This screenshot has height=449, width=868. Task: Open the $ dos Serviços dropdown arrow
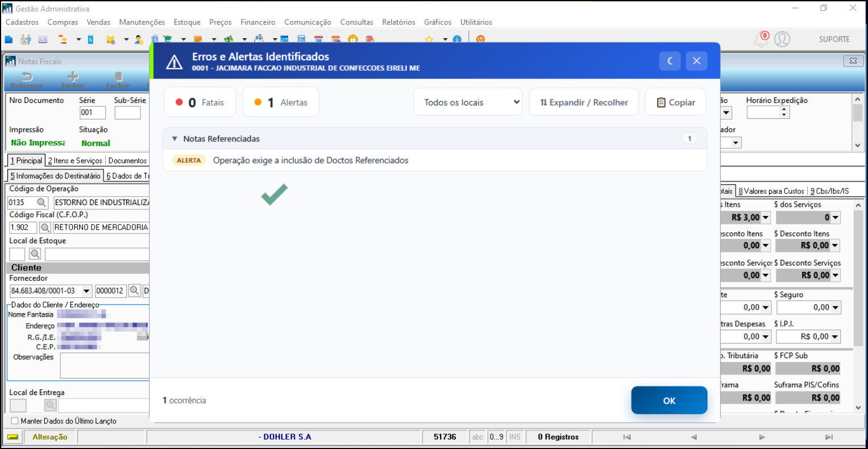(835, 218)
